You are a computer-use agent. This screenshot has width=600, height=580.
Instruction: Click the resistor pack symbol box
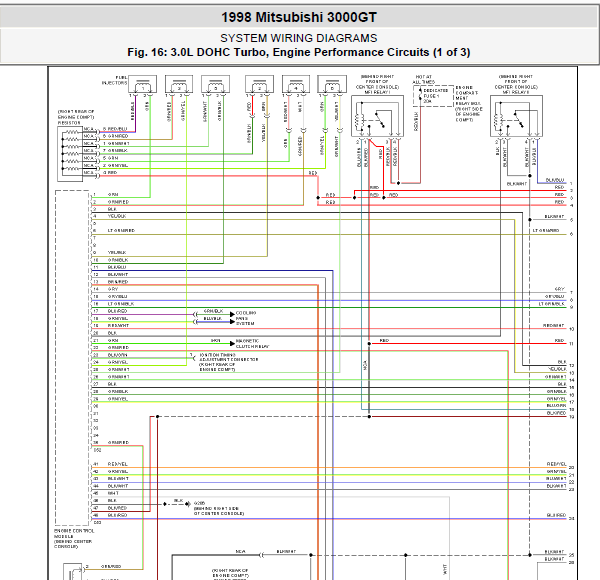pyautogui.click(x=70, y=154)
